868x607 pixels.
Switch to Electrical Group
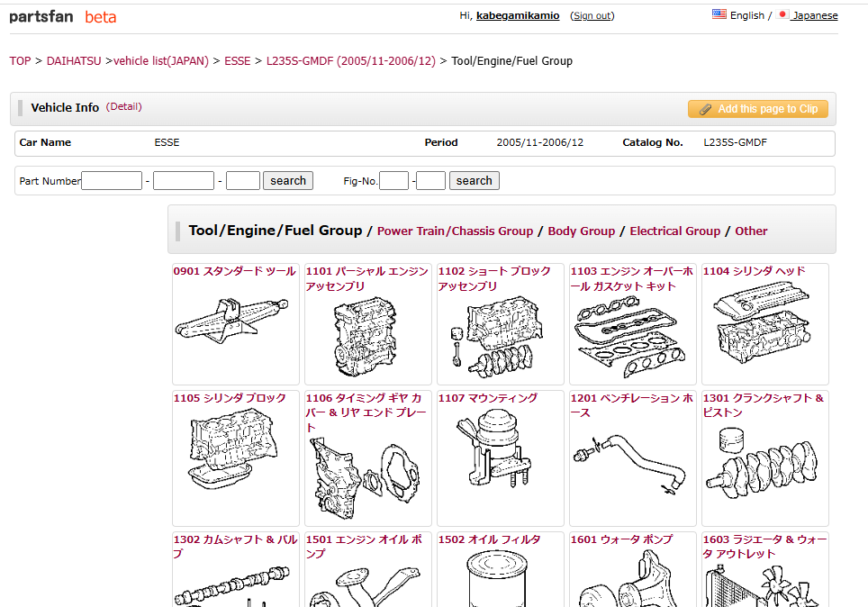(x=674, y=231)
